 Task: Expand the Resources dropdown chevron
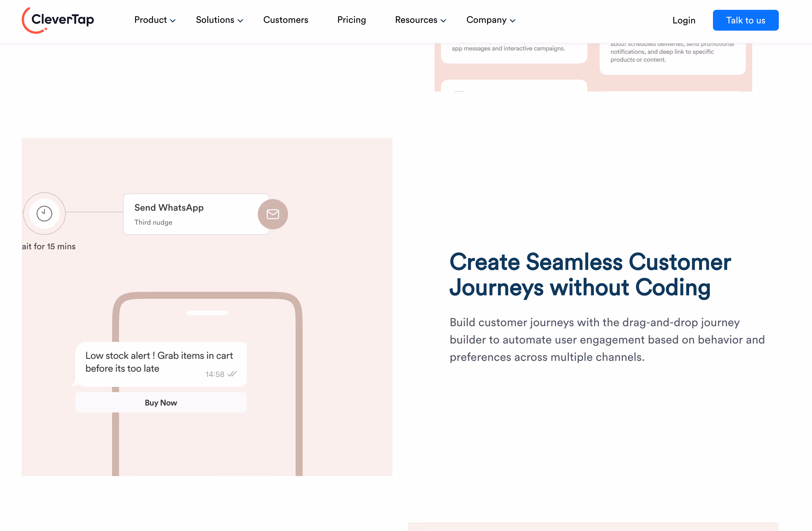pos(443,21)
